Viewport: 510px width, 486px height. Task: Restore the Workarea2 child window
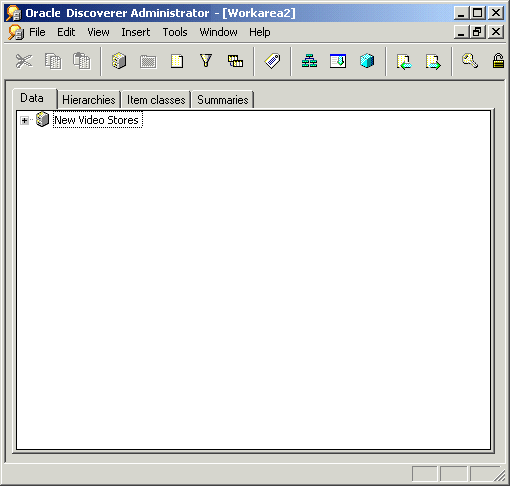click(x=478, y=32)
